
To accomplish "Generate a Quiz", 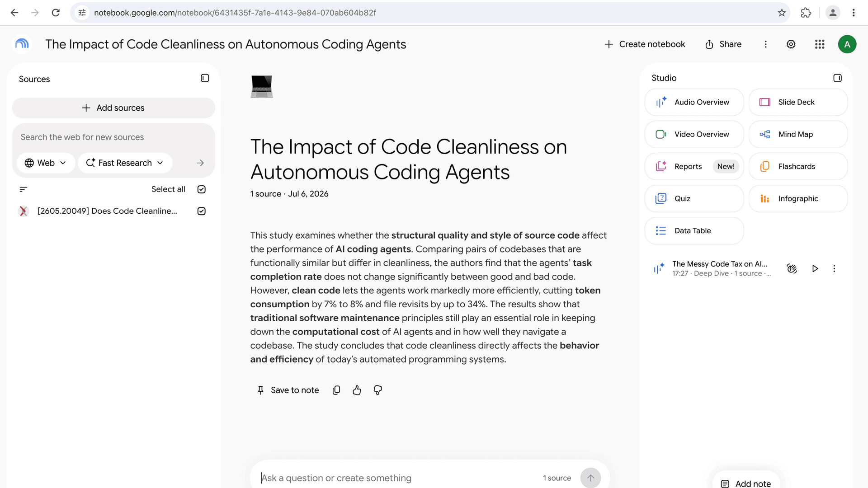I will point(694,198).
